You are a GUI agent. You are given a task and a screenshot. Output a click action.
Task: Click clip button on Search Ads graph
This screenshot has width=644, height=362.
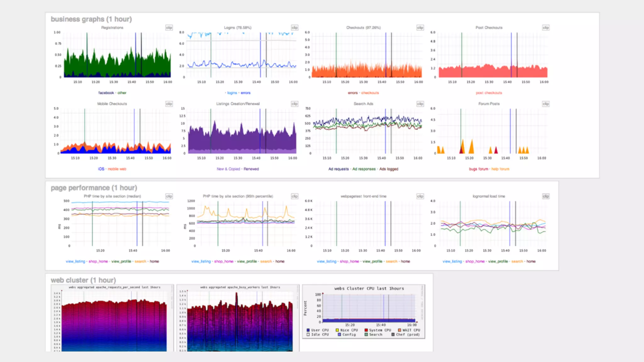point(420,104)
